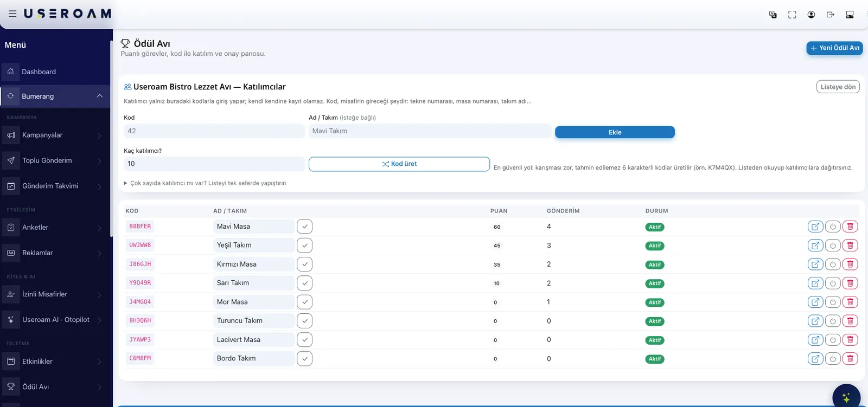This screenshot has height=407, width=868.
Task: Expand the Useroam AI Otopilot arrow
Action: [99, 320]
